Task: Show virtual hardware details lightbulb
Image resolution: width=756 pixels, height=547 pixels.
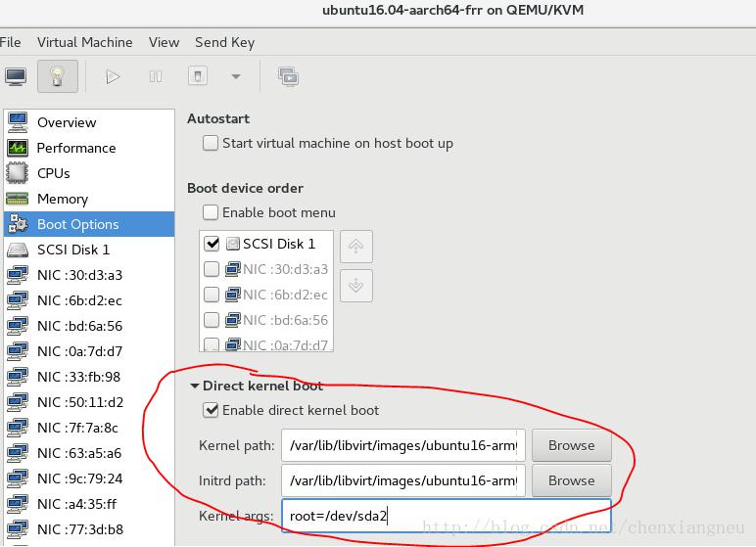Action: 58,76
